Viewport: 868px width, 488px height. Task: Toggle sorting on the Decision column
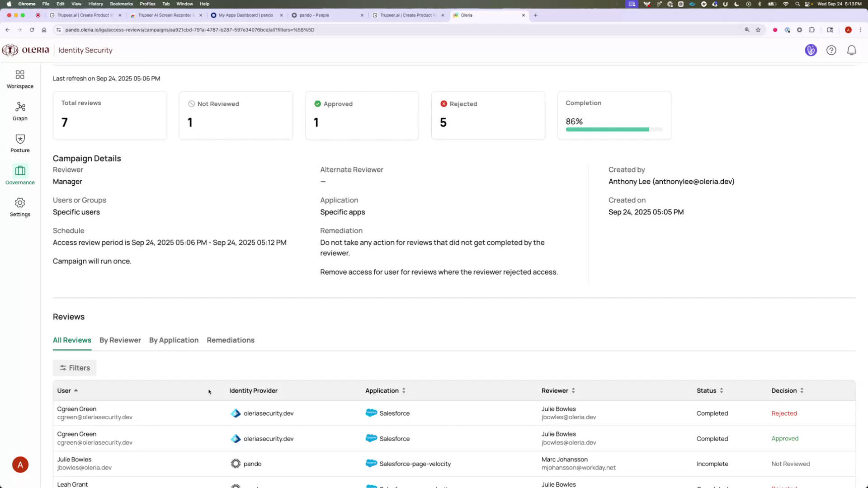802,390
